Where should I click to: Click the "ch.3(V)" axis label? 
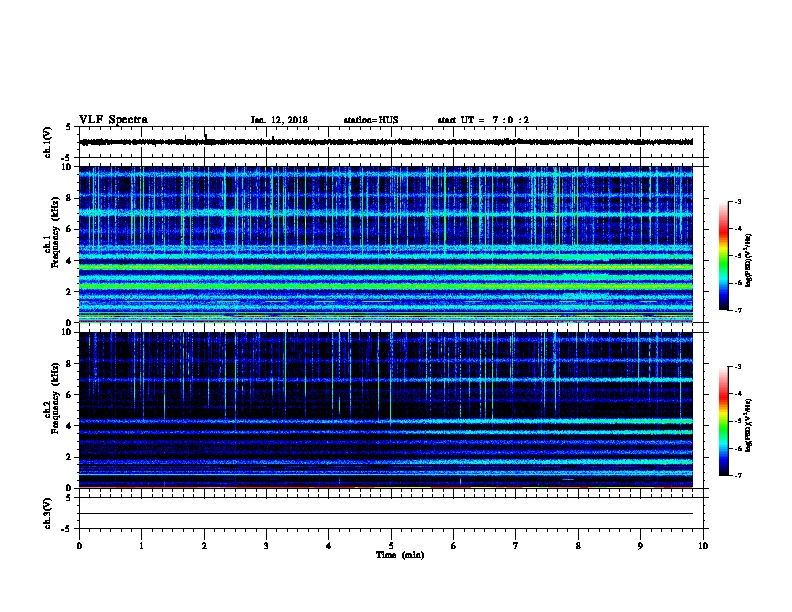point(47,513)
